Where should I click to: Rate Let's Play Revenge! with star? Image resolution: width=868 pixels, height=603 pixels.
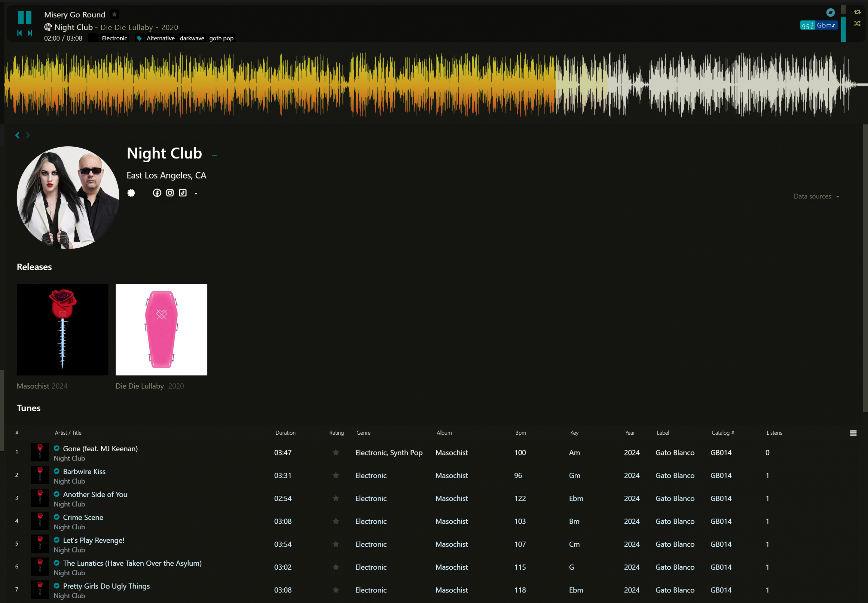(336, 544)
